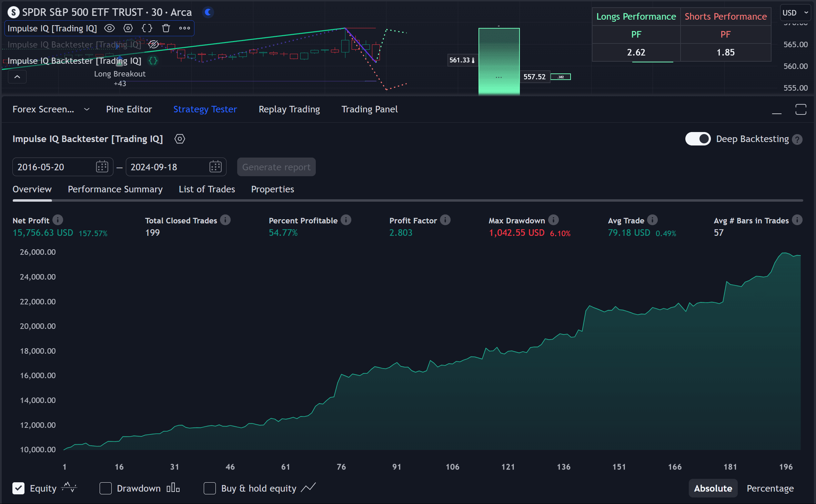
Task: Click the Percent Profitable value 54.77%
Action: pyautogui.click(x=283, y=233)
